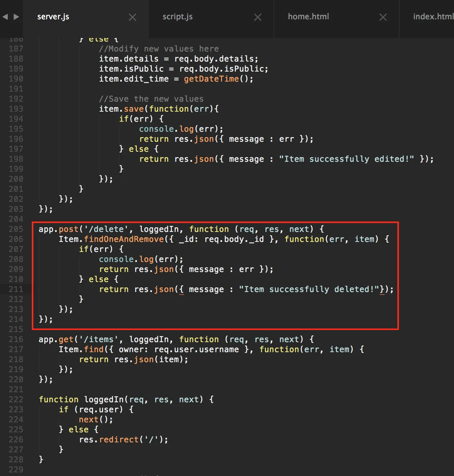
Task: Click the '/items' route string
Action: (x=98, y=339)
